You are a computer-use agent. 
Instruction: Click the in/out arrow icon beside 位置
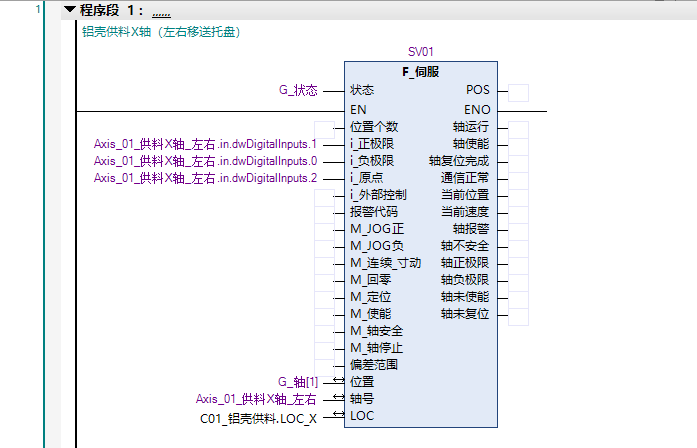[337, 382]
